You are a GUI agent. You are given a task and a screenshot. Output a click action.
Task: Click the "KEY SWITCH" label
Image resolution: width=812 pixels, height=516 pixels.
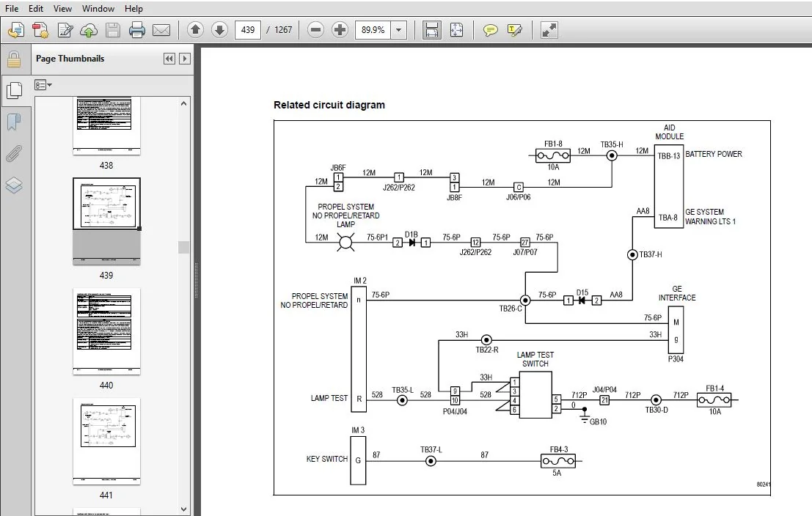pos(326,459)
